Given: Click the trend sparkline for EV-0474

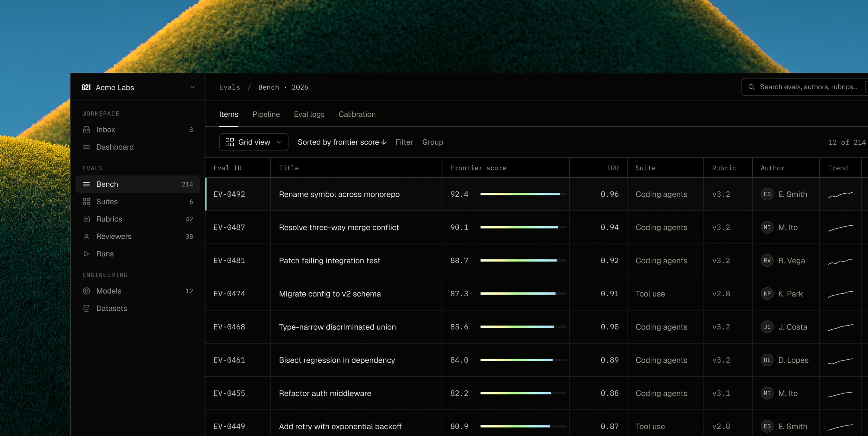Looking at the screenshot, I should click(x=840, y=294).
